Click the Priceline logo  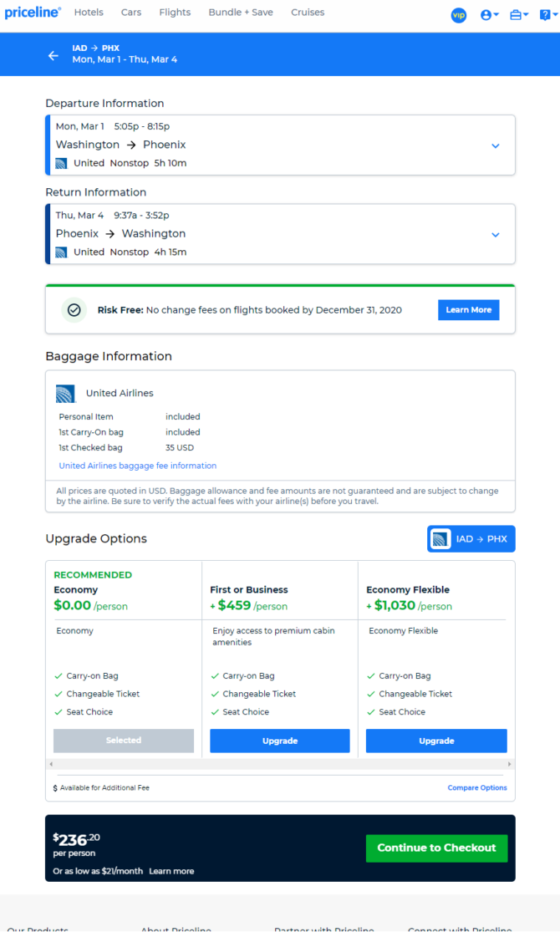33,13
